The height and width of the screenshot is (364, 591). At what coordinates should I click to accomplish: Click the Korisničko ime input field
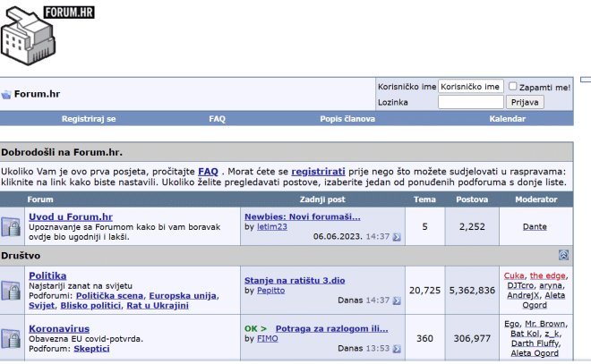click(x=471, y=87)
